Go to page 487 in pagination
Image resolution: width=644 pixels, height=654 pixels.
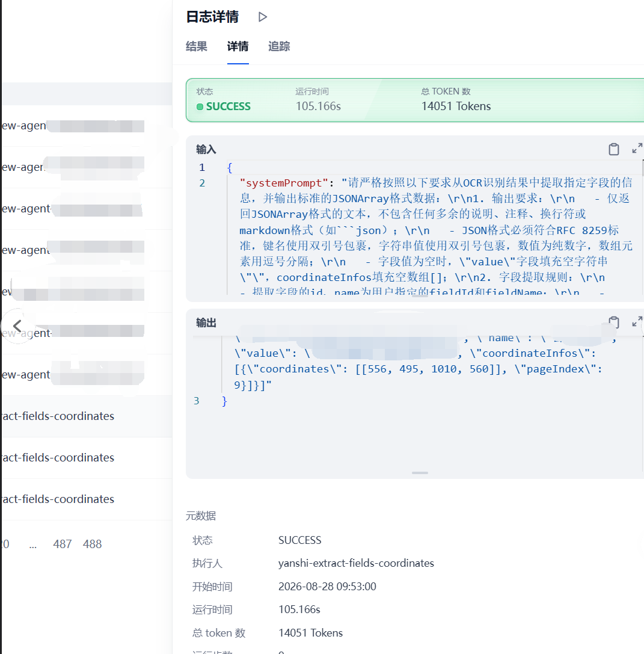tap(63, 544)
